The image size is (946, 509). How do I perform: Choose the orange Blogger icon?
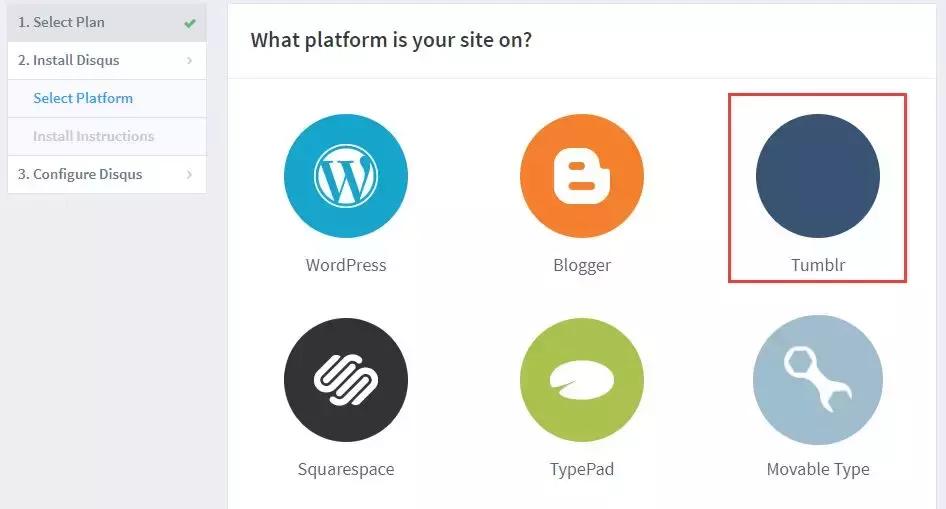582,176
